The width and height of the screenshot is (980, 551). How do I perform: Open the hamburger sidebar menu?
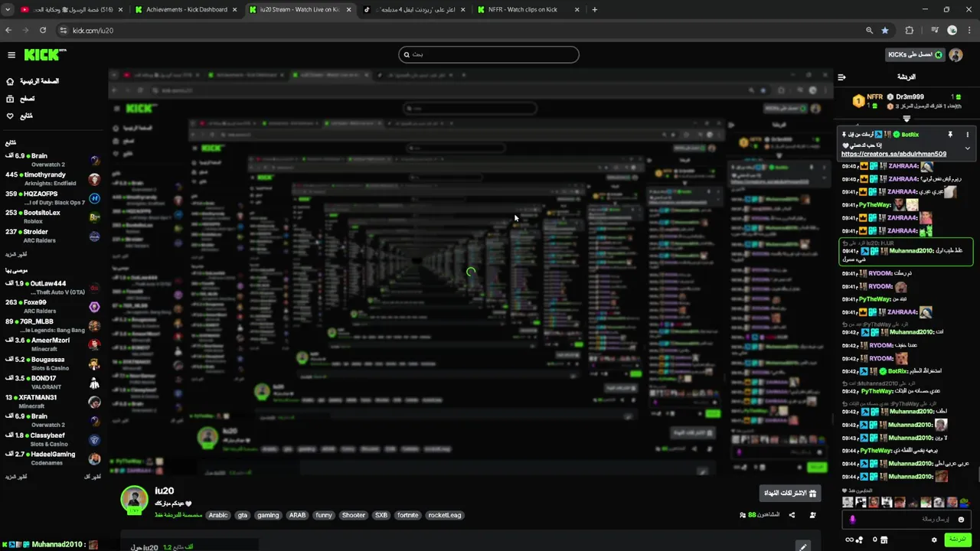pos(11,54)
